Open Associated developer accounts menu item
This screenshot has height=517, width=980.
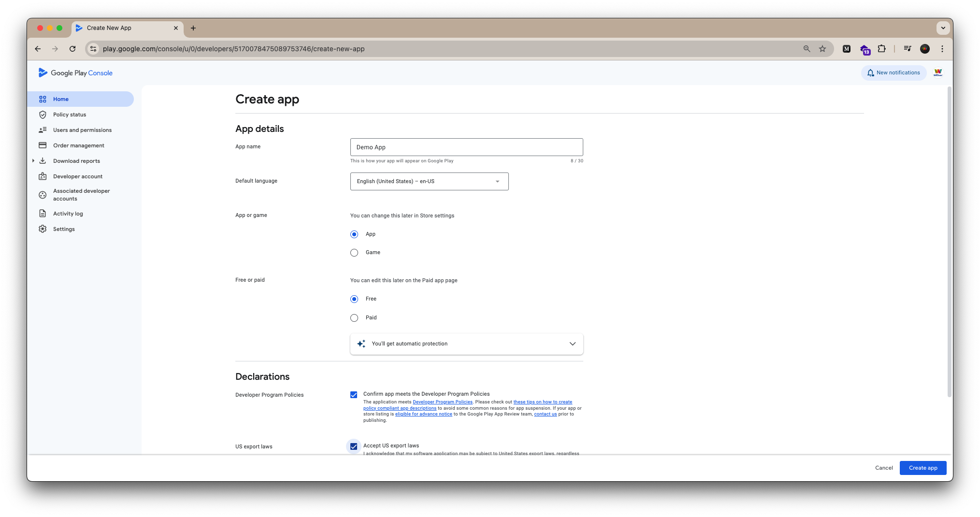pos(80,195)
